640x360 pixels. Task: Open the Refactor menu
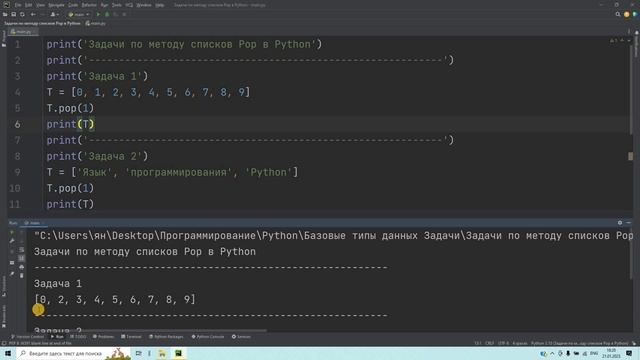click(89, 5)
